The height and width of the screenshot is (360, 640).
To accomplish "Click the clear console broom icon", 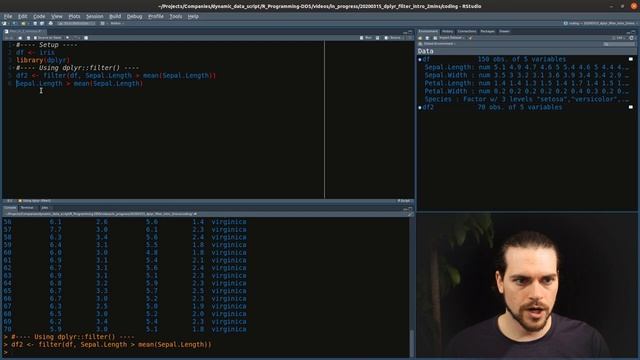I will pos(410,214).
